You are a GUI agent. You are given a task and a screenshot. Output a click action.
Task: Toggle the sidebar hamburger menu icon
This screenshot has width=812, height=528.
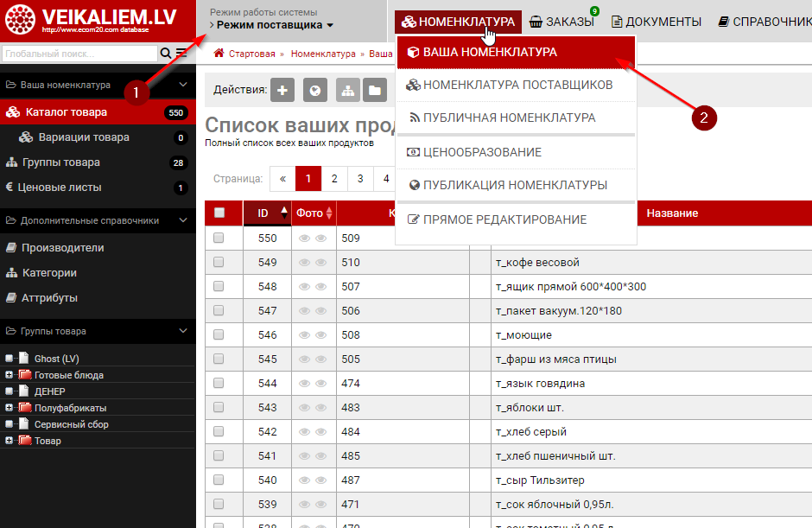(181, 54)
